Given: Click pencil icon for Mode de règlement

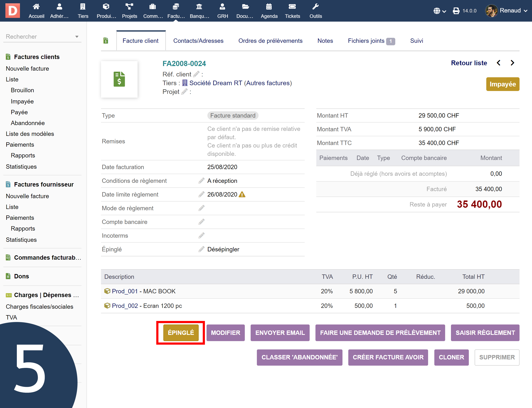Looking at the screenshot, I should 201,208.
